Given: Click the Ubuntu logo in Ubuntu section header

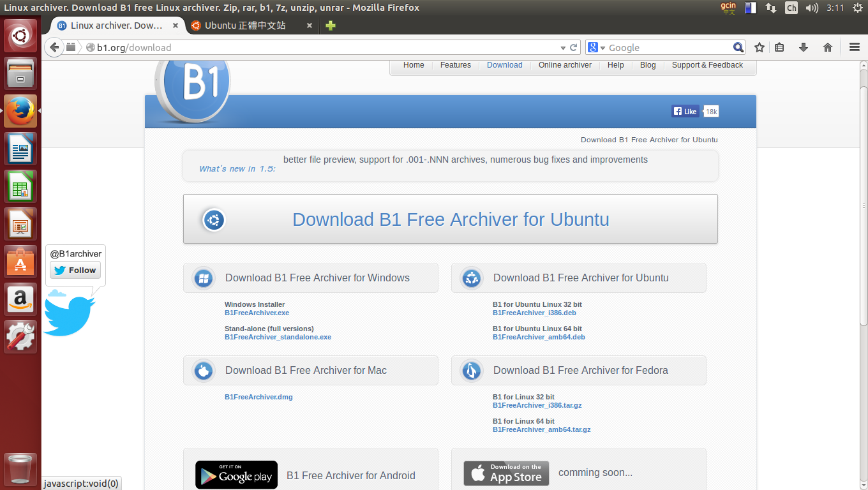Looking at the screenshot, I should click(472, 278).
